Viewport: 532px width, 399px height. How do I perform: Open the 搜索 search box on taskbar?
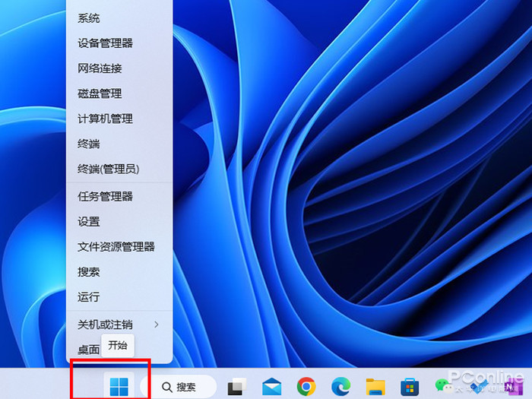(179, 387)
